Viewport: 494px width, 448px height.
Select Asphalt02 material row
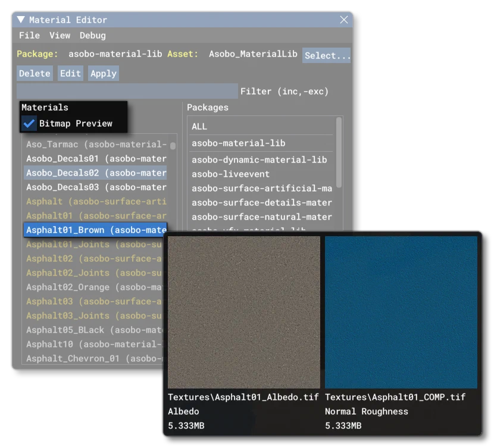click(93, 258)
